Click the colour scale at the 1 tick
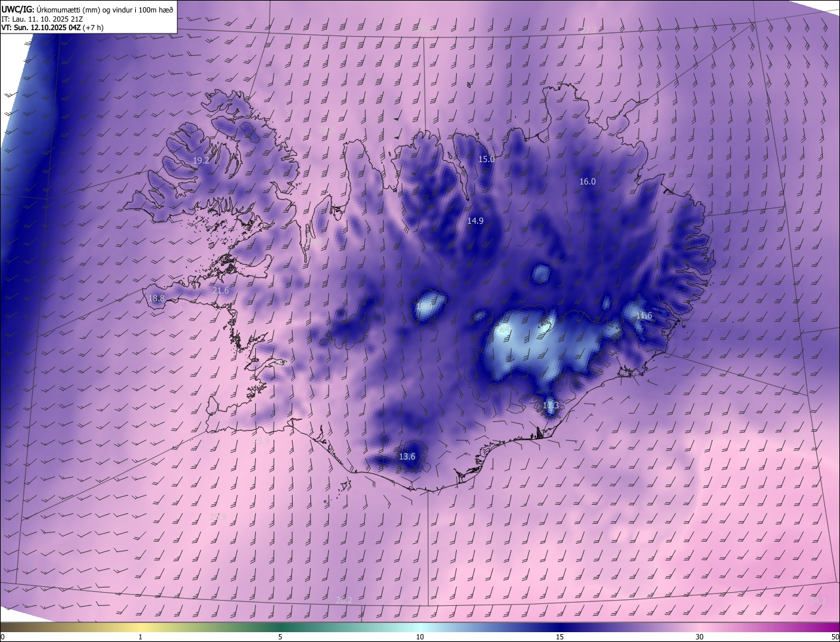 [140, 637]
